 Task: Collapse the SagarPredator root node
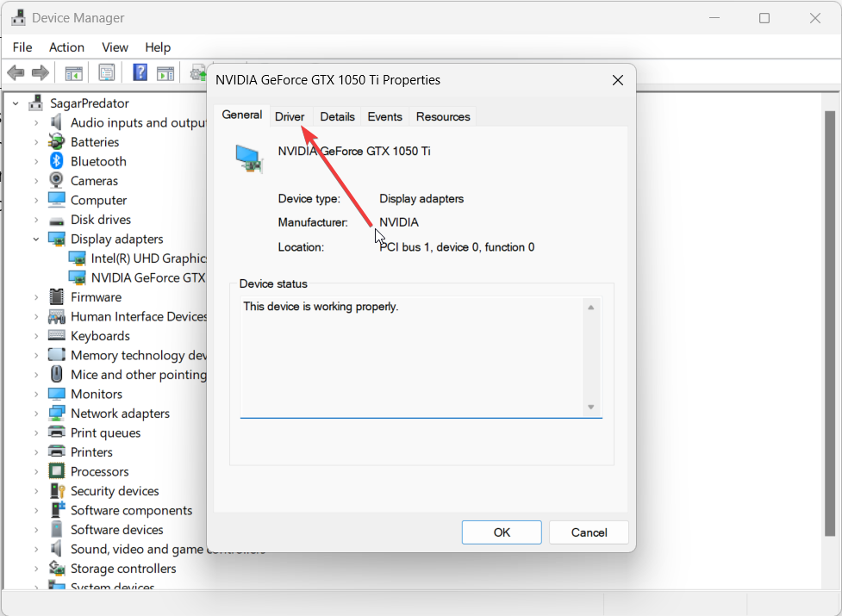16,103
